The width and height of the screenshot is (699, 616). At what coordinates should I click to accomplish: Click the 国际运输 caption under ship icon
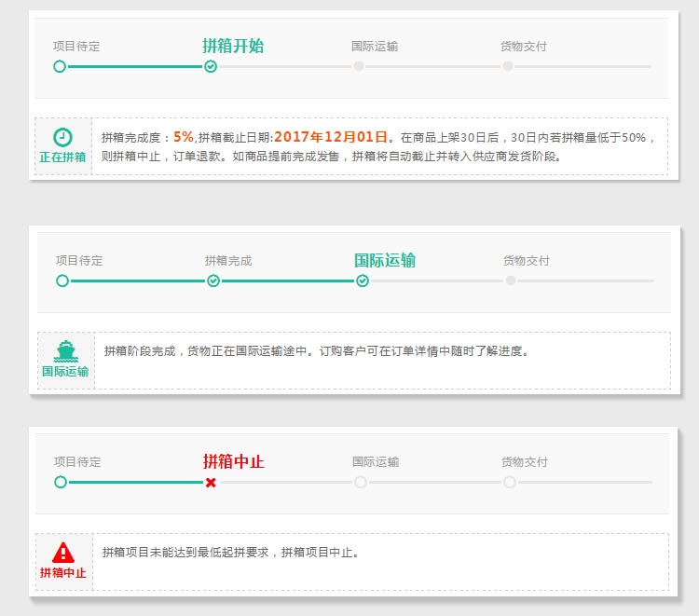coord(65,371)
